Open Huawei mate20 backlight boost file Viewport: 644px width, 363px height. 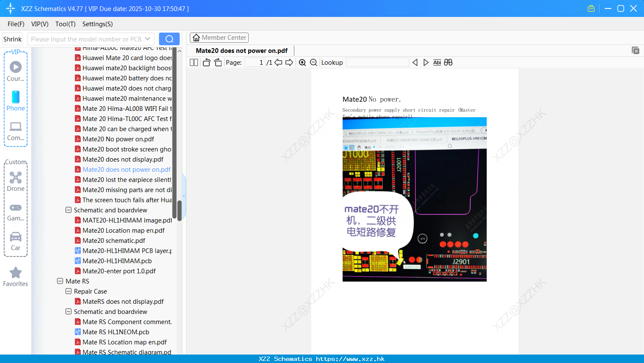127,68
